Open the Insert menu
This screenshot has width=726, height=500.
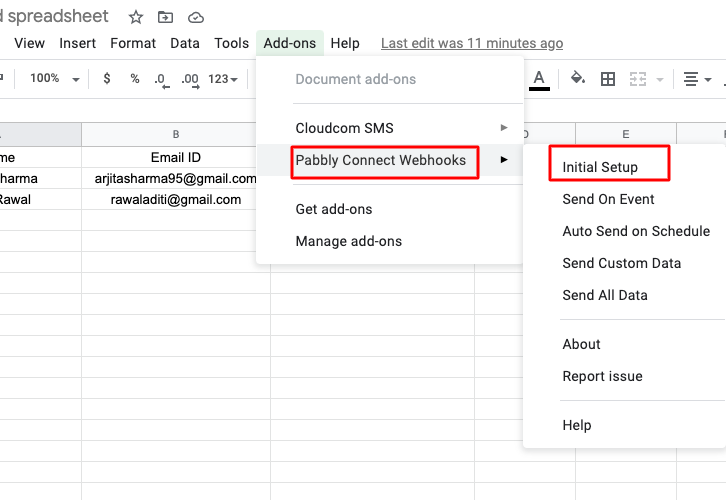(77, 43)
